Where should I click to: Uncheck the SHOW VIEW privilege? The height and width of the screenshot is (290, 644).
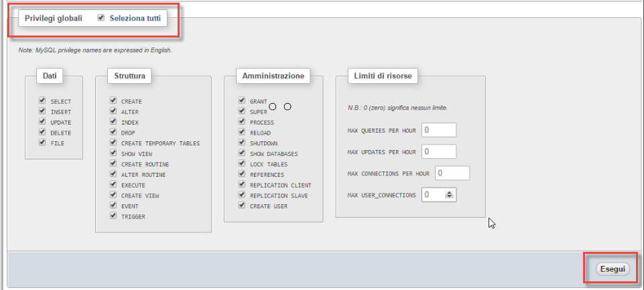point(113,153)
